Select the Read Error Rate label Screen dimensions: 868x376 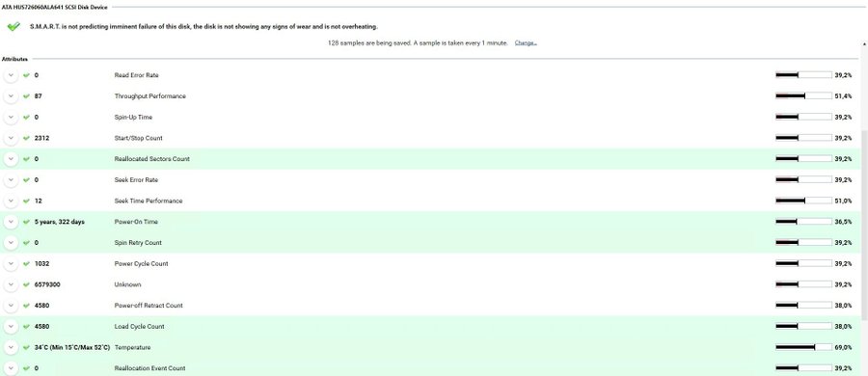point(136,75)
